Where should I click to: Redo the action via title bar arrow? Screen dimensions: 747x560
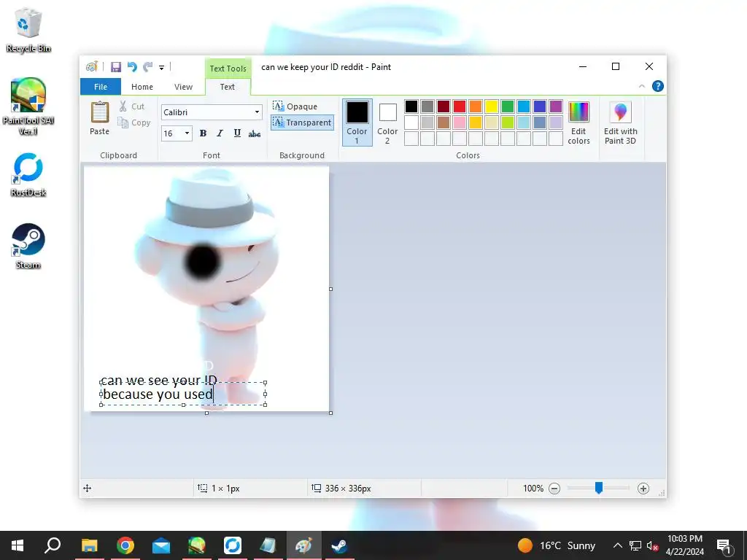pos(148,67)
